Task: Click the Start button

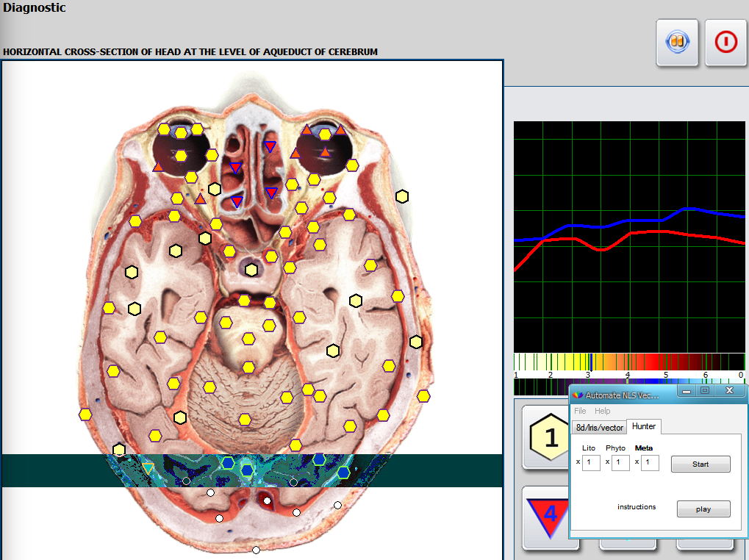Action: [700, 464]
